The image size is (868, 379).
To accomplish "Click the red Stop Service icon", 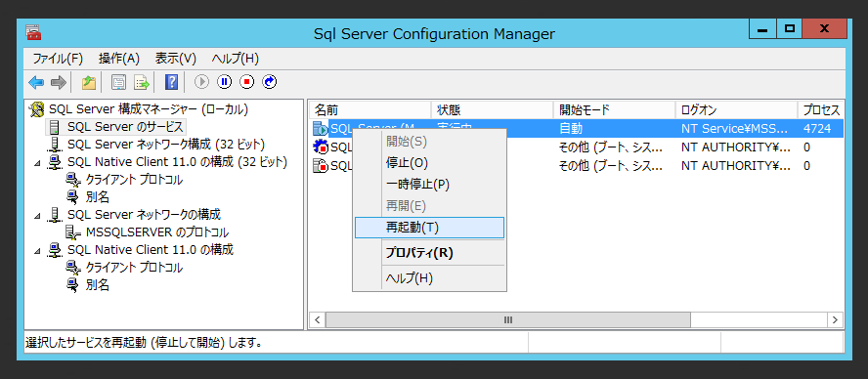I will (x=247, y=82).
